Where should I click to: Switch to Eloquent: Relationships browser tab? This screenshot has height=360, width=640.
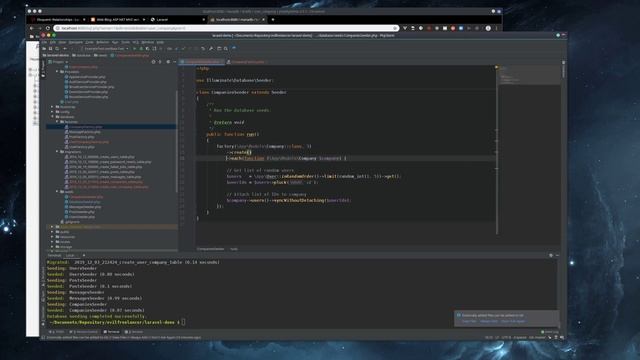coord(58,20)
